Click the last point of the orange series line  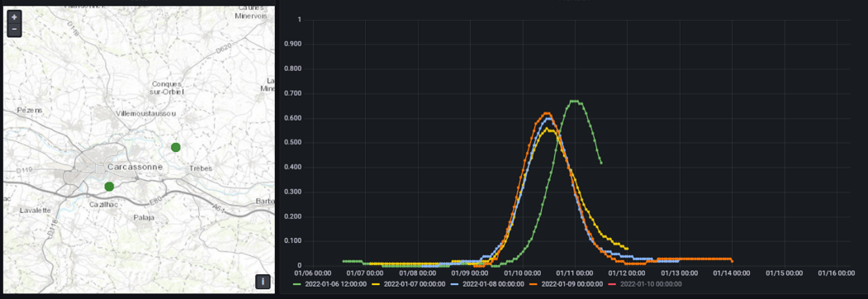pyautogui.click(x=733, y=261)
